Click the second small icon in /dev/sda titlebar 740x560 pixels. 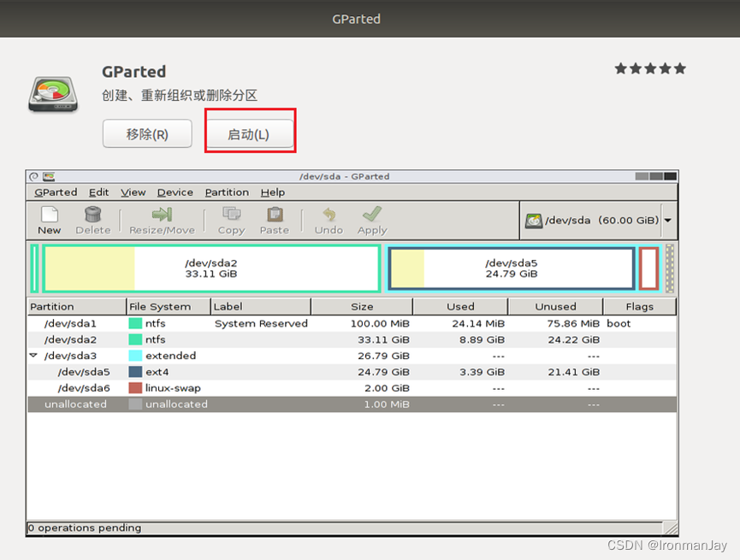click(49, 176)
